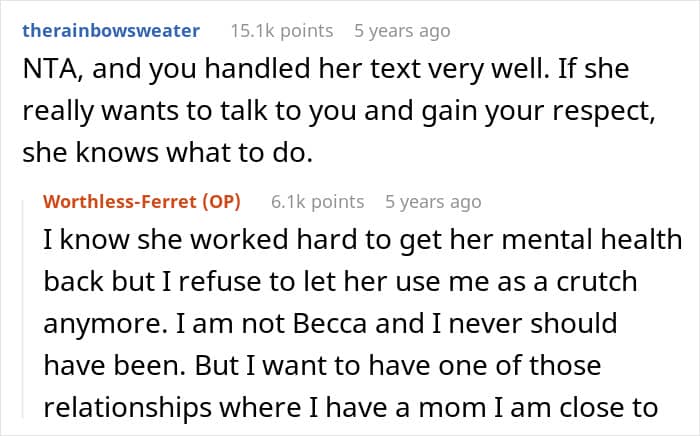
Task: Click the word 'respect' in top comment
Action: [598, 114]
